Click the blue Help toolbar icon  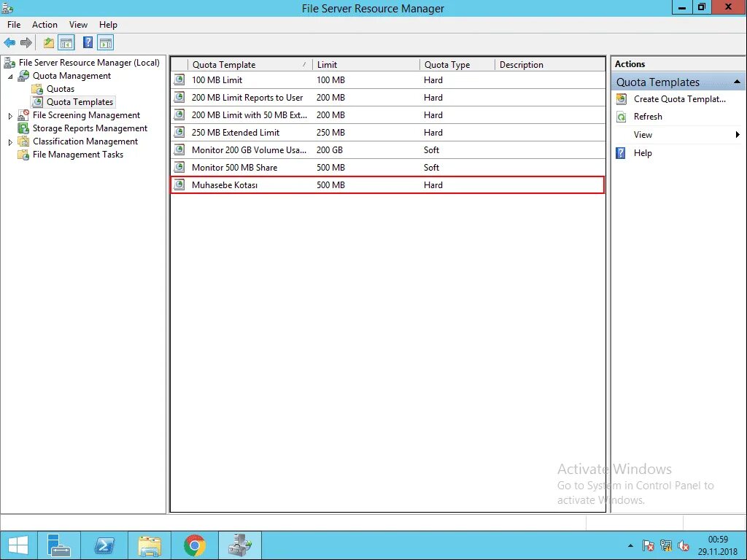coord(88,43)
